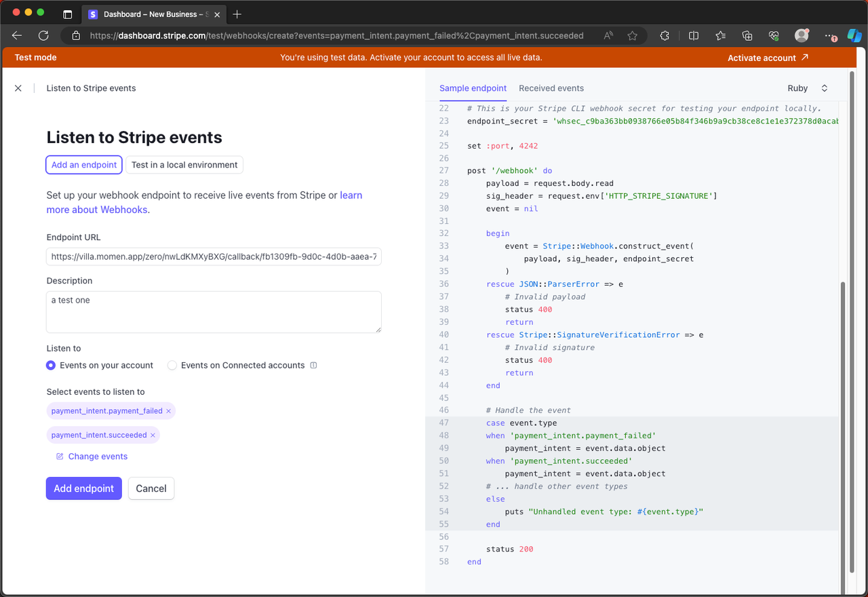
Task: Click 'Select events to listen to' label
Action: pyautogui.click(x=96, y=392)
